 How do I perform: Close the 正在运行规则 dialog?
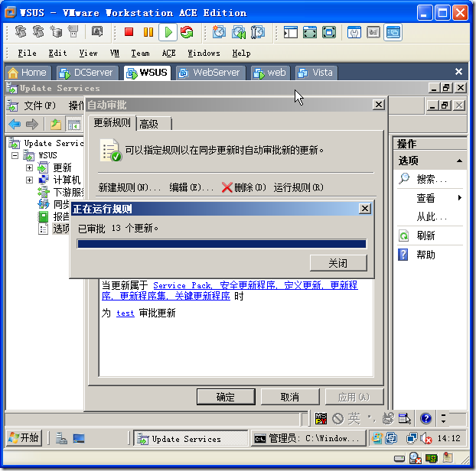pyautogui.click(x=365, y=208)
